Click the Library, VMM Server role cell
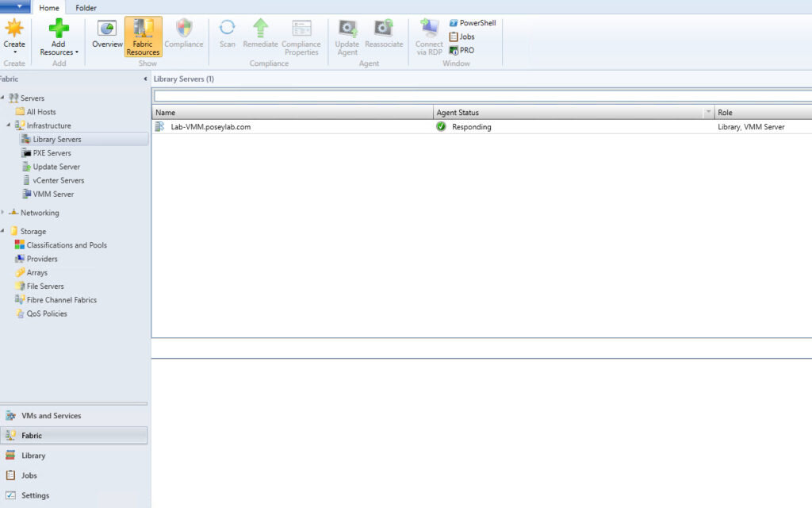Screen dimensions: 812x508 coord(751,126)
